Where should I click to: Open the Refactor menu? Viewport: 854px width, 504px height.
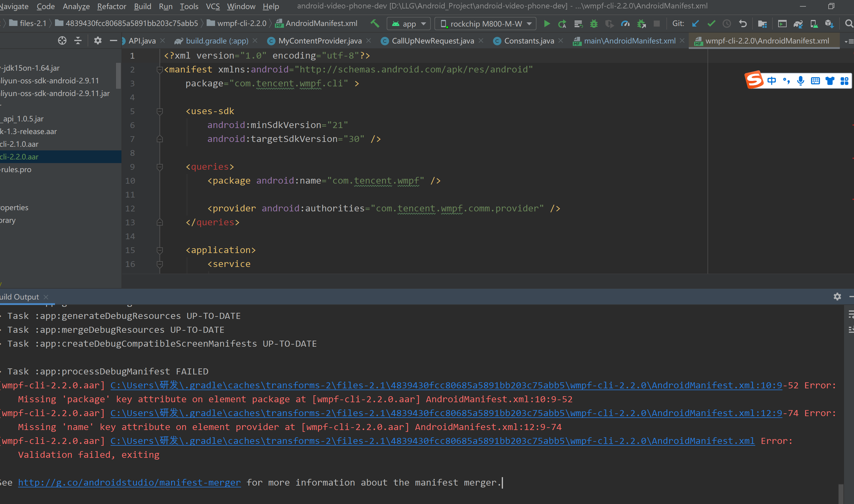click(x=111, y=6)
